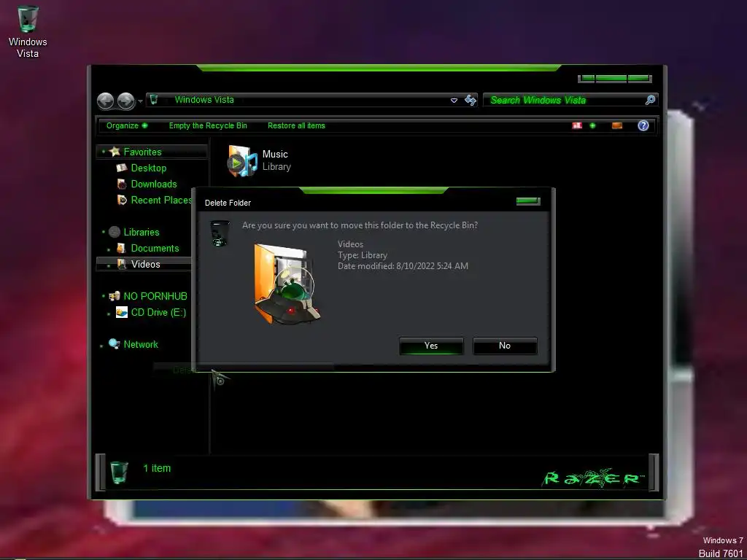Open CD Drive (E:)
This screenshot has width=747, height=560.
[x=158, y=312]
